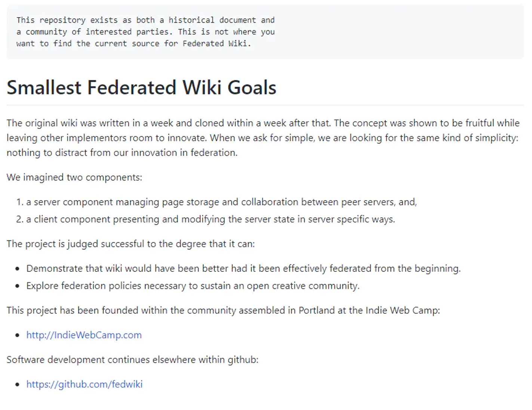Click the list number "1."
532x410 pixels.
pyautogui.click(x=20, y=202)
